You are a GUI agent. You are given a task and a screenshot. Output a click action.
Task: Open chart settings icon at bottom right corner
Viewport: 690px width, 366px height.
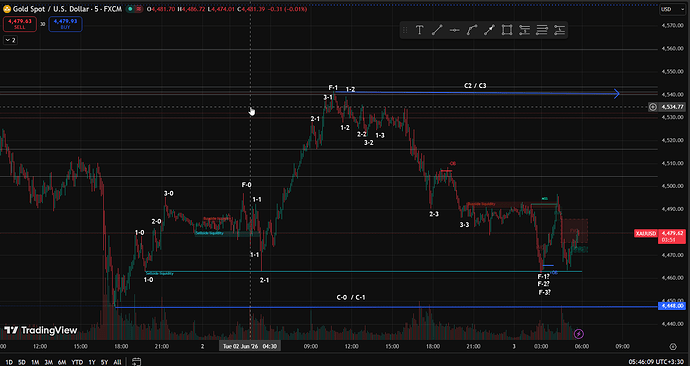[673, 347]
